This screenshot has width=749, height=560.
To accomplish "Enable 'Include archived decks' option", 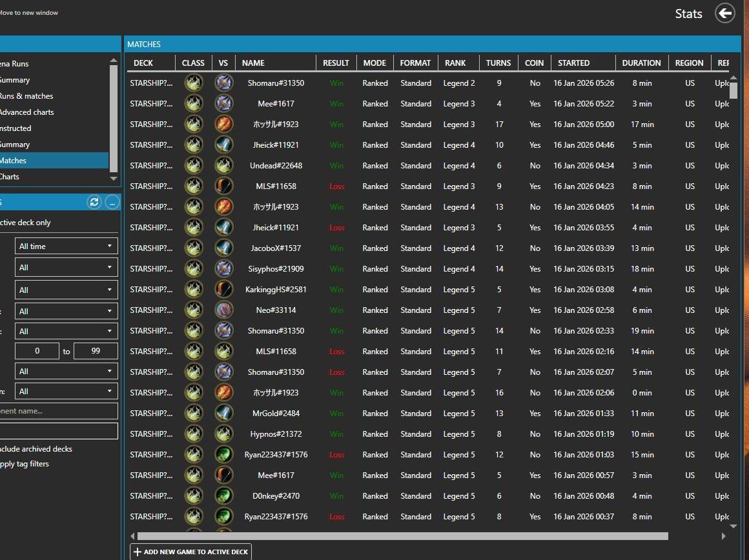I will click(x=36, y=449).
